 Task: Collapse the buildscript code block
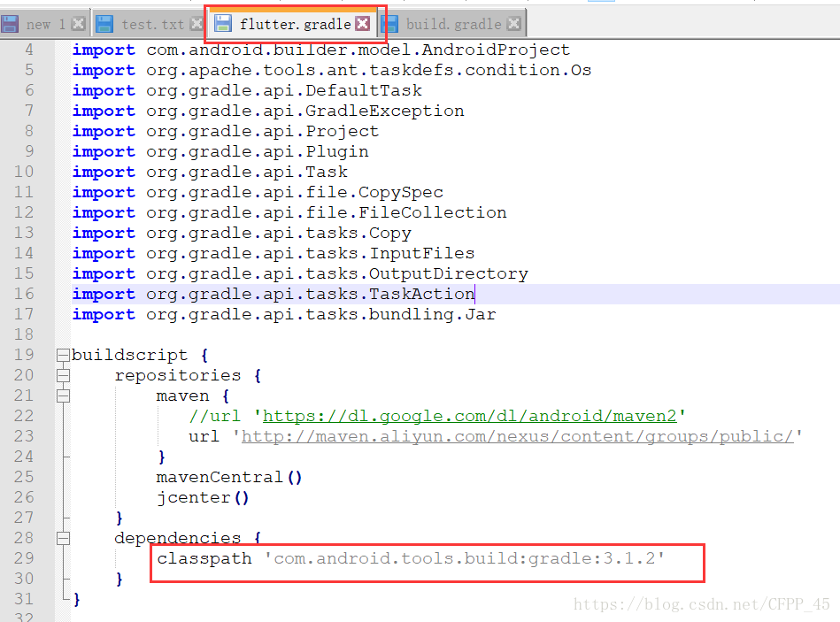pos(62,355)
